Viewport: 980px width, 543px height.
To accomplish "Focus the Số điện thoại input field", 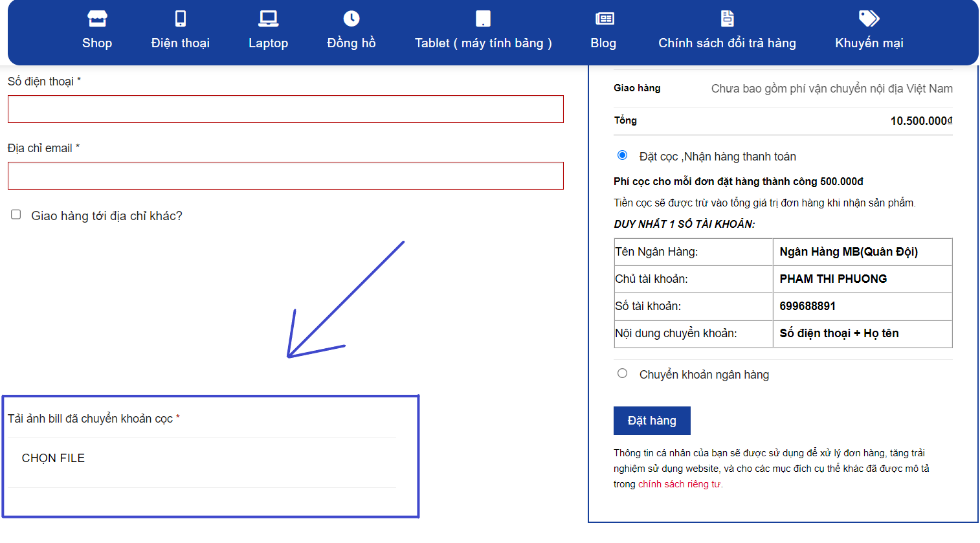I will (x=285, y=109).
